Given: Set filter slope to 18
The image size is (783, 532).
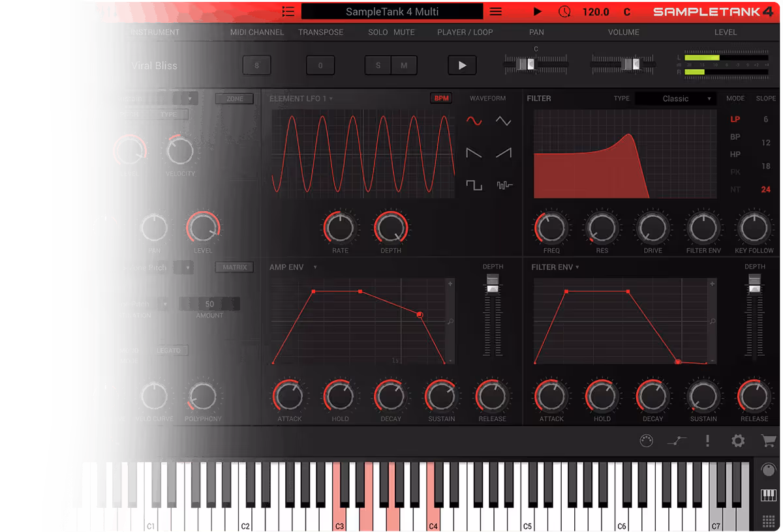Looking at the screenshot, I should (x=766, y=166).
